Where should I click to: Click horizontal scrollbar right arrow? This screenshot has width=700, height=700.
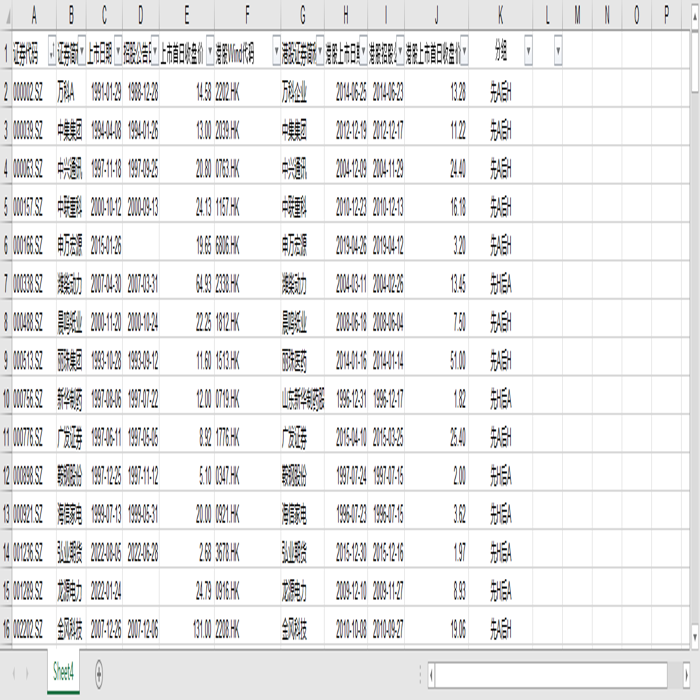687,675
